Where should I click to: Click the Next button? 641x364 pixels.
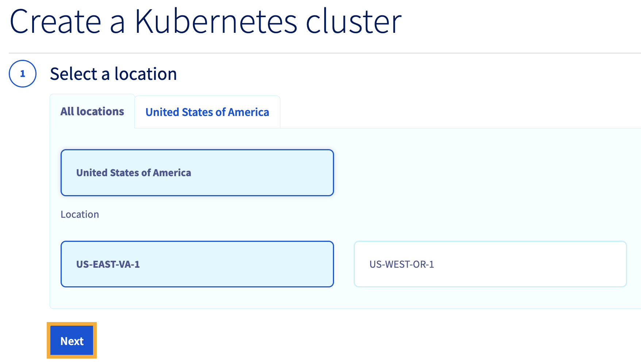(72, 341)
